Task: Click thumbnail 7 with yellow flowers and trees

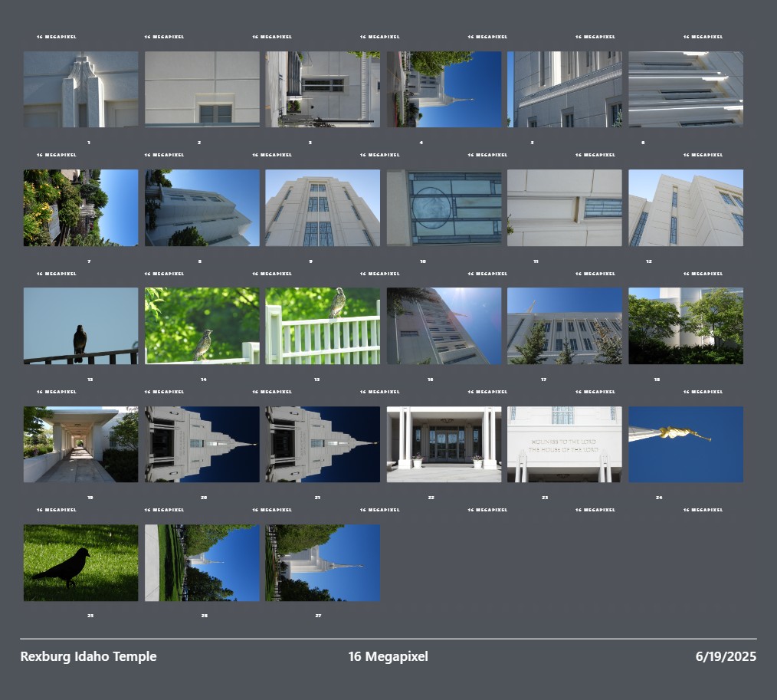Action: 80,208
